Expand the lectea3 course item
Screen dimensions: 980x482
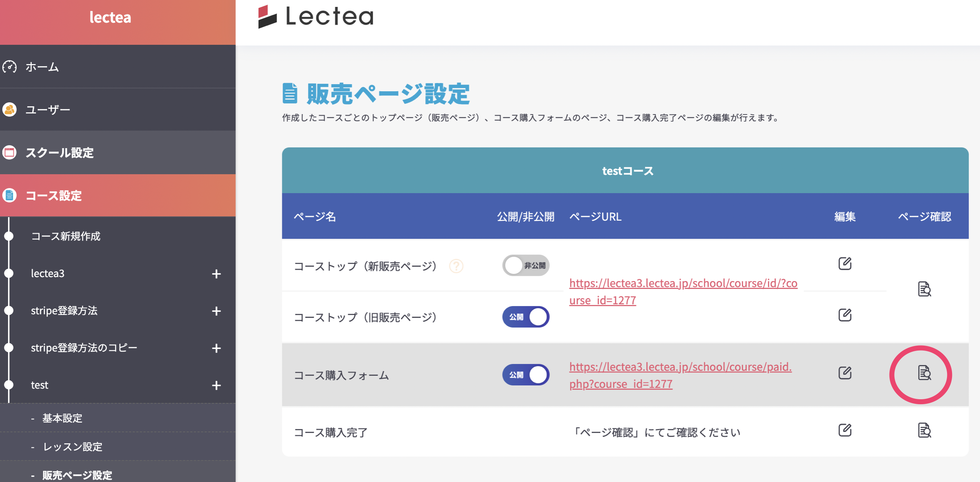(216, 274)
